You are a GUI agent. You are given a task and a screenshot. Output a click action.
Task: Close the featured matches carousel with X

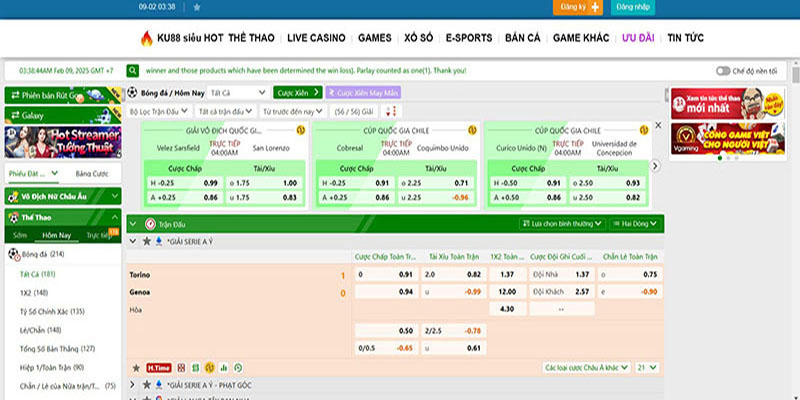[657, 126]
